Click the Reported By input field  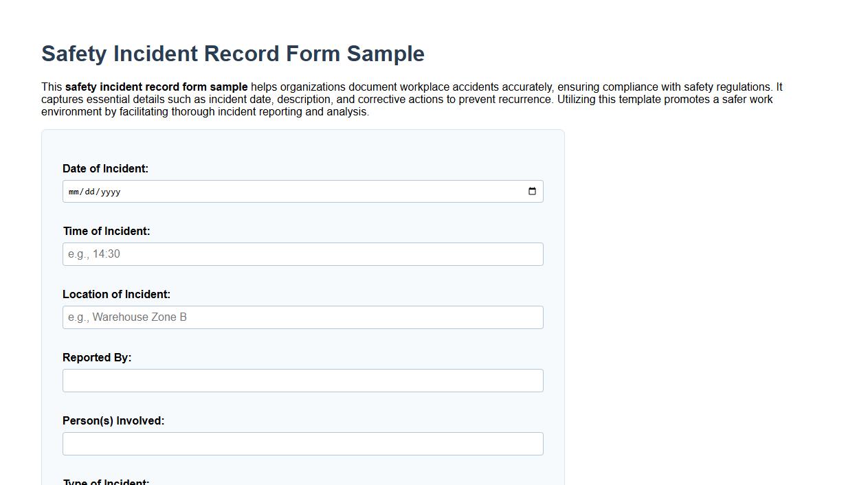302,380
